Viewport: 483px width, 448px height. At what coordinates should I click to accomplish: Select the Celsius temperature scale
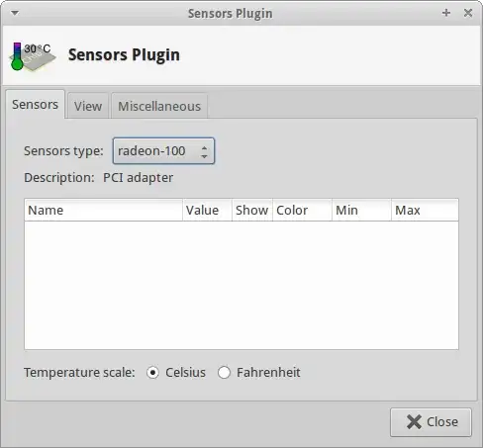click(x=152, y=373)
